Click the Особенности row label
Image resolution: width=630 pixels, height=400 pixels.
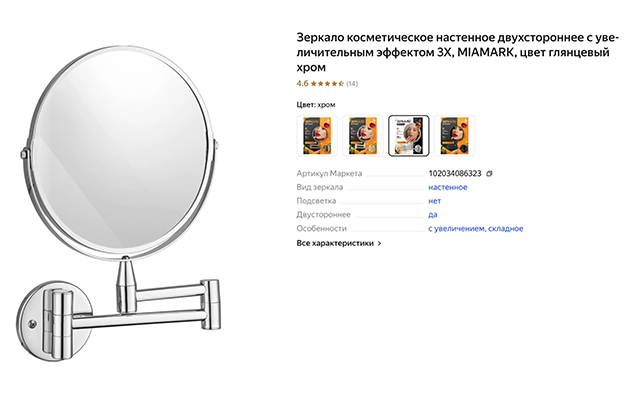(x=321, y=229)
